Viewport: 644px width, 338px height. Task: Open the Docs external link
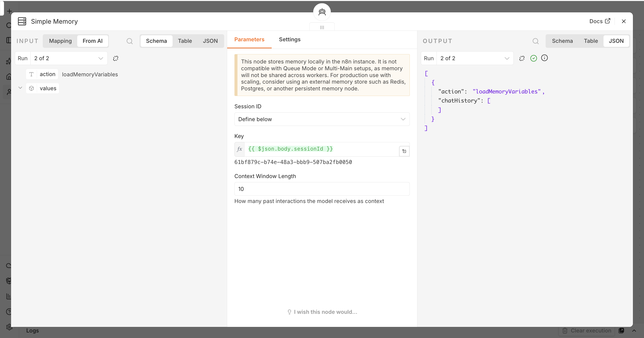point(600,21)
